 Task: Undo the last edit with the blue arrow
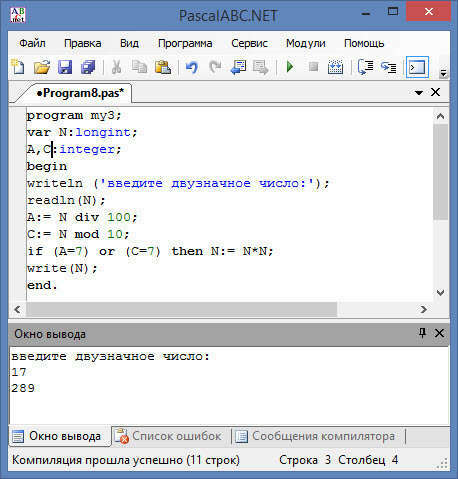[x=192, y=67]
